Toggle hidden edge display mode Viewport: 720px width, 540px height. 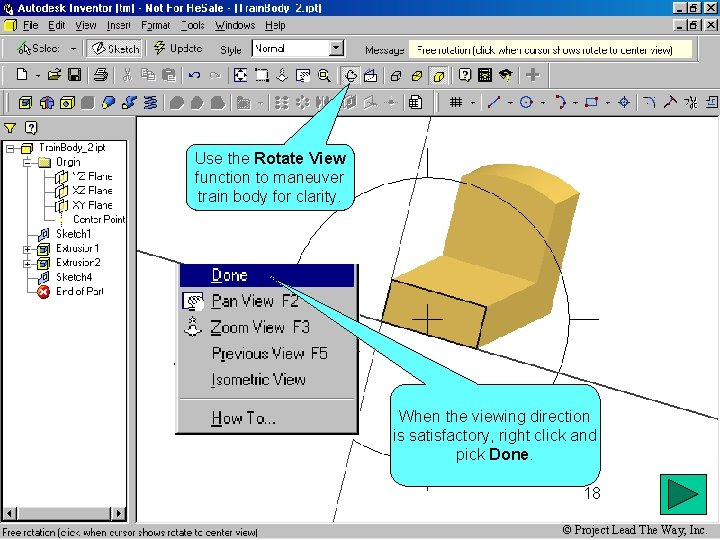coord(417,75)
